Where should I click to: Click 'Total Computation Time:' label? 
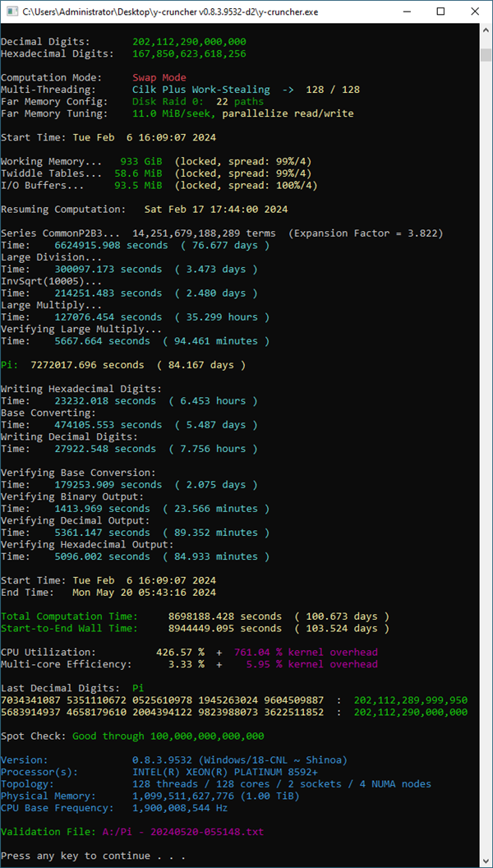pos(69,616)
